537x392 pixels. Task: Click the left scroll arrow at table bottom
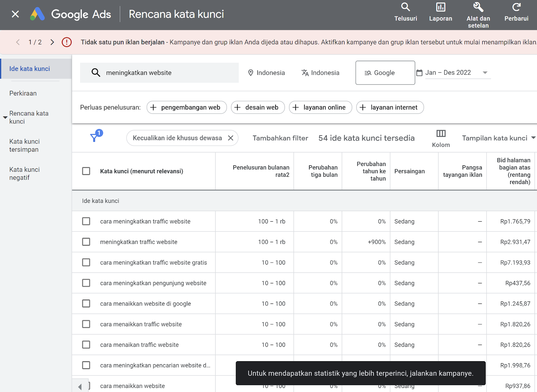click(80, 387)
